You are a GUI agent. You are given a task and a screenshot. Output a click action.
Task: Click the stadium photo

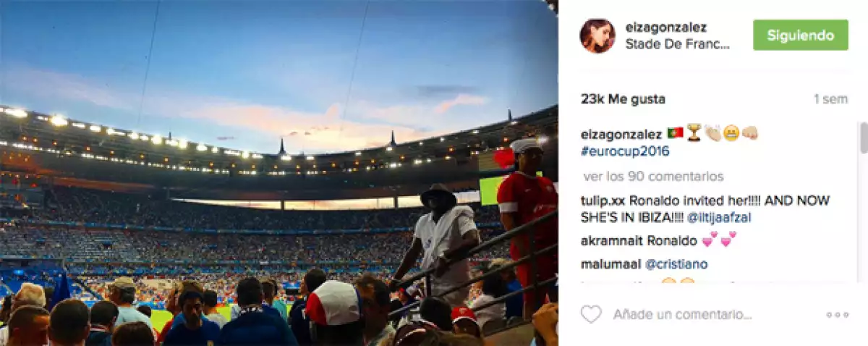click(x=279, y=173)
